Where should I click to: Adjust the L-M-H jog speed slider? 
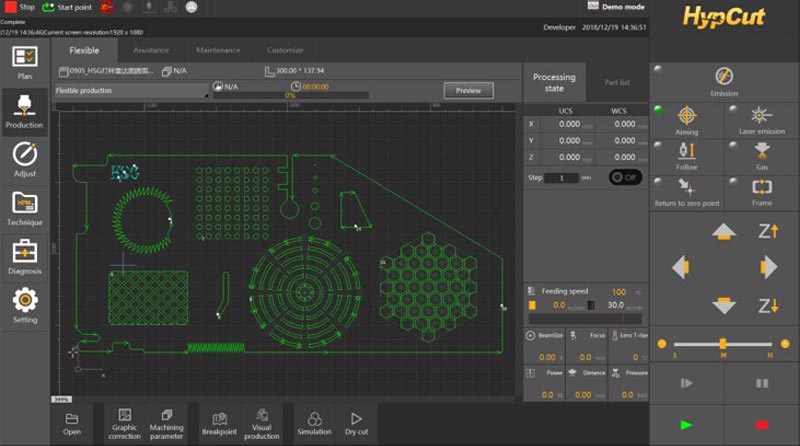(723, 344)
